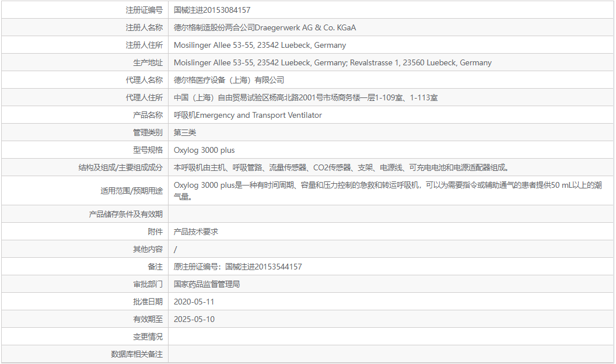Select agent address 杨高北路2001号
The height and width of the screenshot is (364, 616).
(296, 97)
